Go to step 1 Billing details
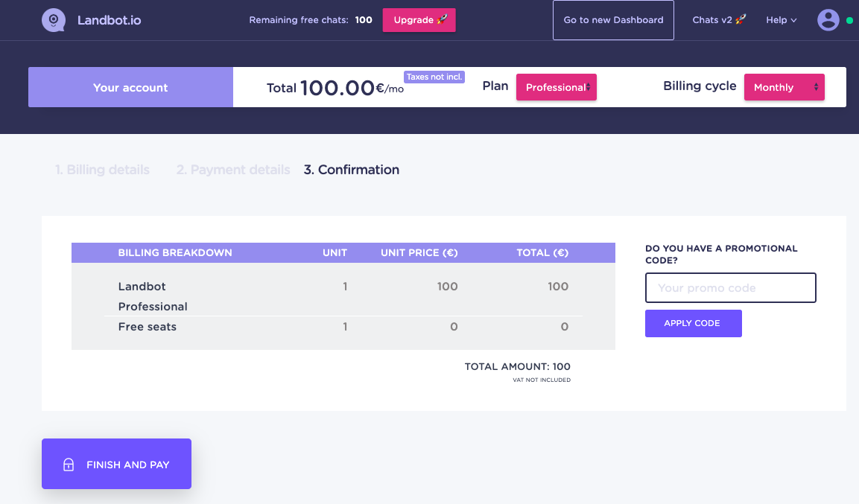Viewport: 859px width, 504px height. pyautogui.click(x=102, y=170)
